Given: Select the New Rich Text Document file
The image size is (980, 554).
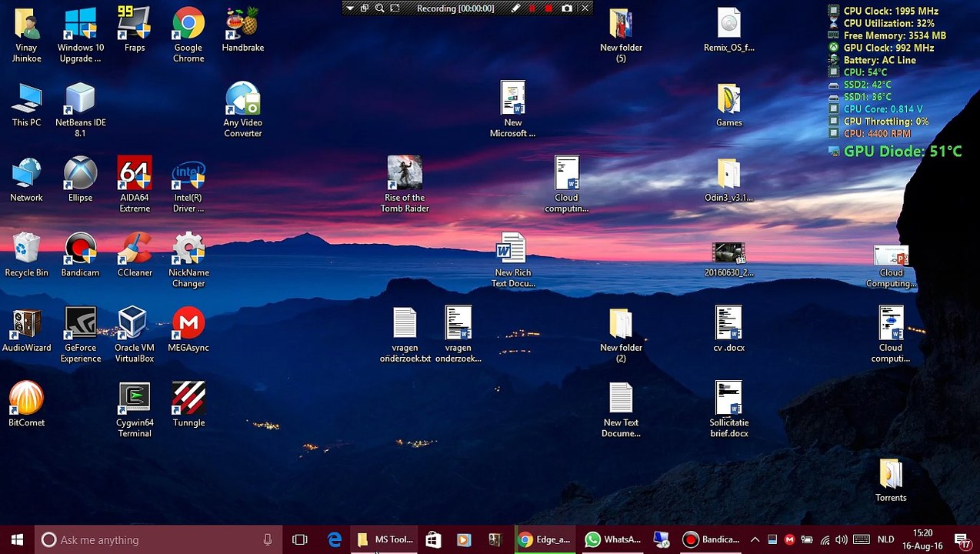Looking at the screenshot, I should (x=513, y=260).
